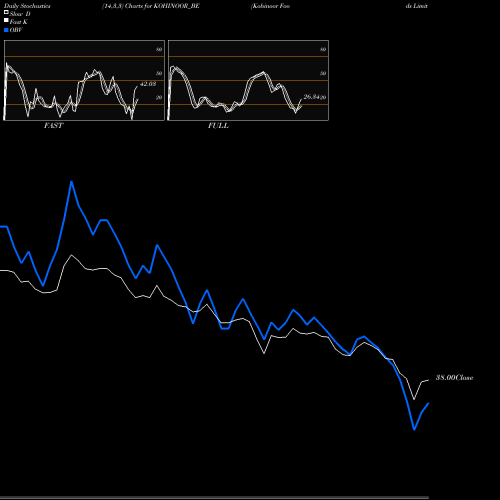Screen dimensions: 500x500
Task: Open the FULL stochastic chart panel
Action: [x=248, y=80]
